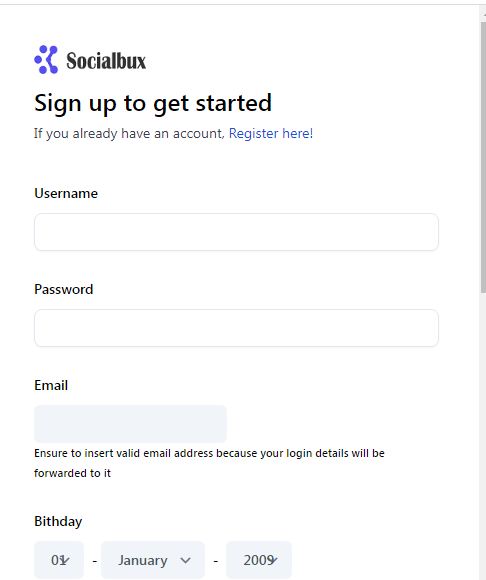This screenshot has width=486, height=580.
Task: Click the 'Sign up to get started' heading
Action: [153, 103]
